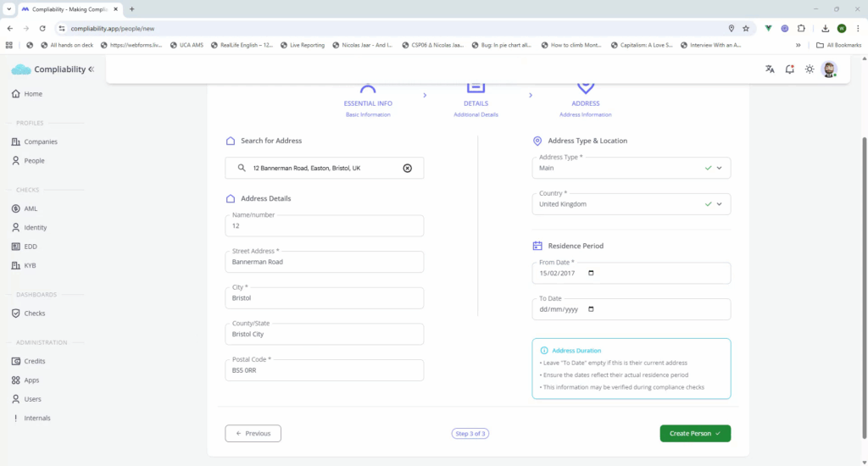Clear the address search field
The height and width of the screenshot is (466, 868).
click(407, 169)
